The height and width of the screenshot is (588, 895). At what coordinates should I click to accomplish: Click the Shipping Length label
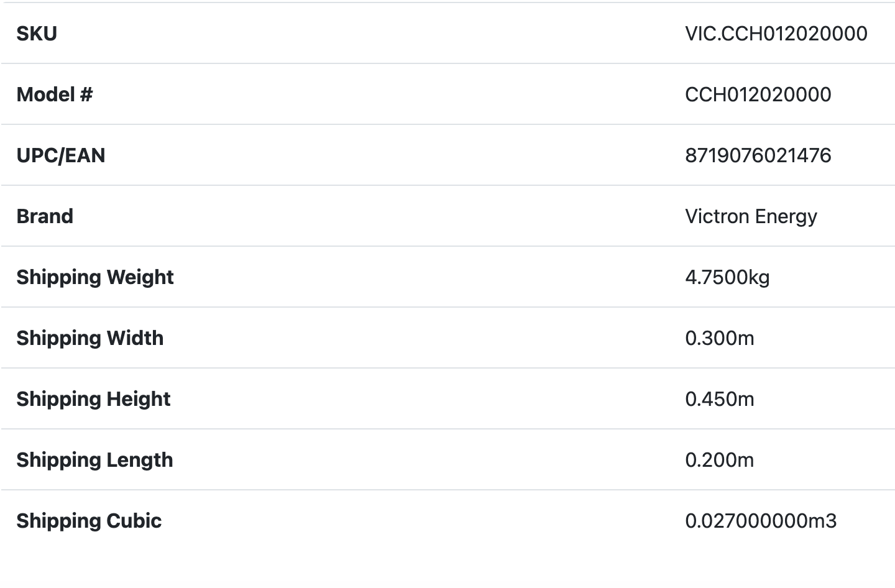(94, 460)
